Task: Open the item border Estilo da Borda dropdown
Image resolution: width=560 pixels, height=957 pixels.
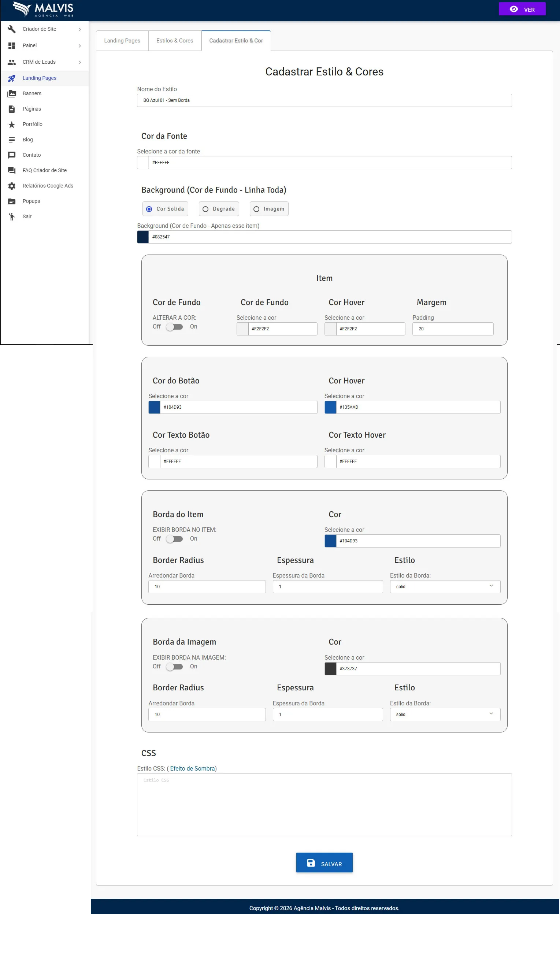Action: [x=445, y=586]
